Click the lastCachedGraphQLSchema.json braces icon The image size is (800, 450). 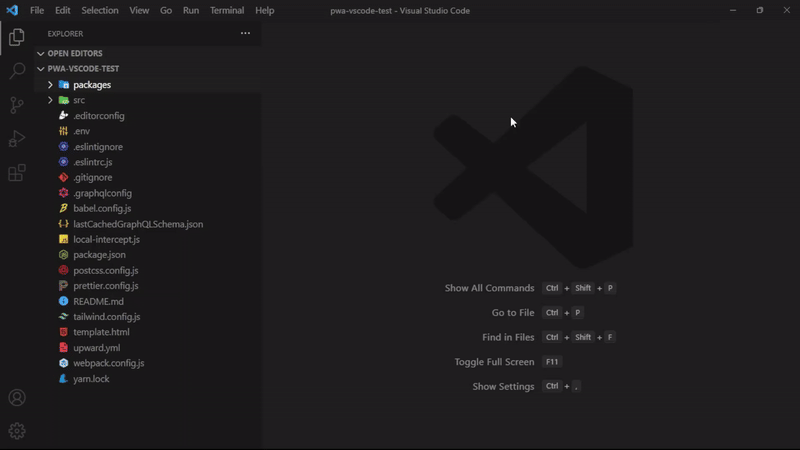click(63, 223)
